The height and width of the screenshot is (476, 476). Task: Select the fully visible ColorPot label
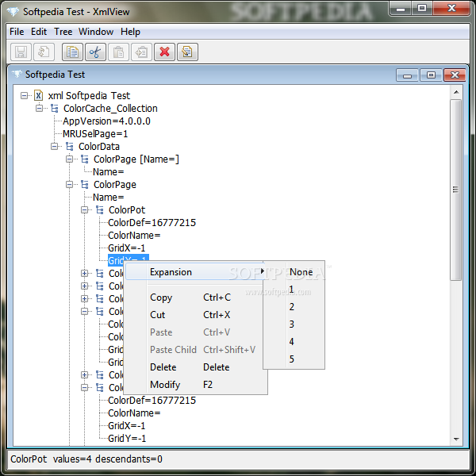[127, 210]
